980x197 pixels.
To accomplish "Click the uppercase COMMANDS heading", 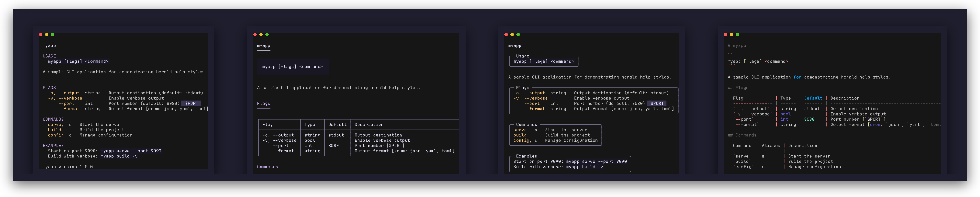I will click(x=53, y=120).
